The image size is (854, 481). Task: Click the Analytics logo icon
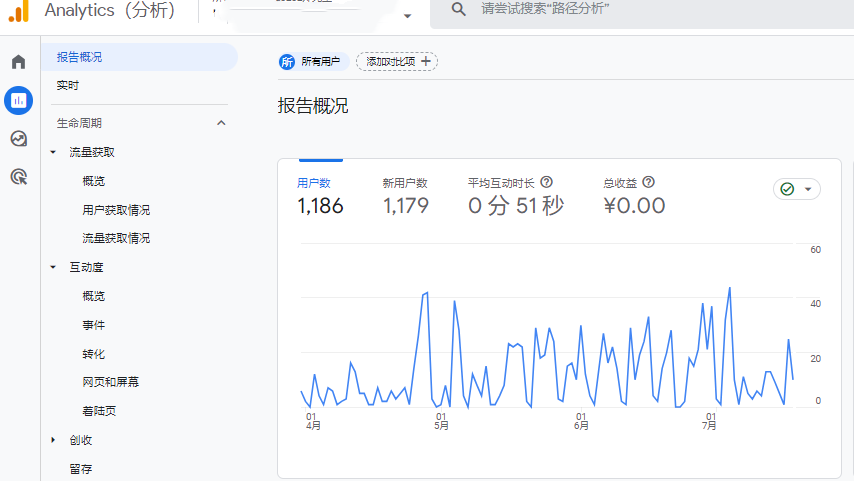tap(18, 12)
